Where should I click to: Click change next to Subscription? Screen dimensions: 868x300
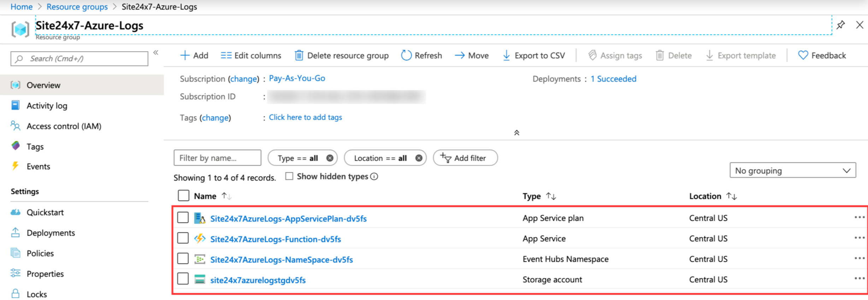click(244, 79)
